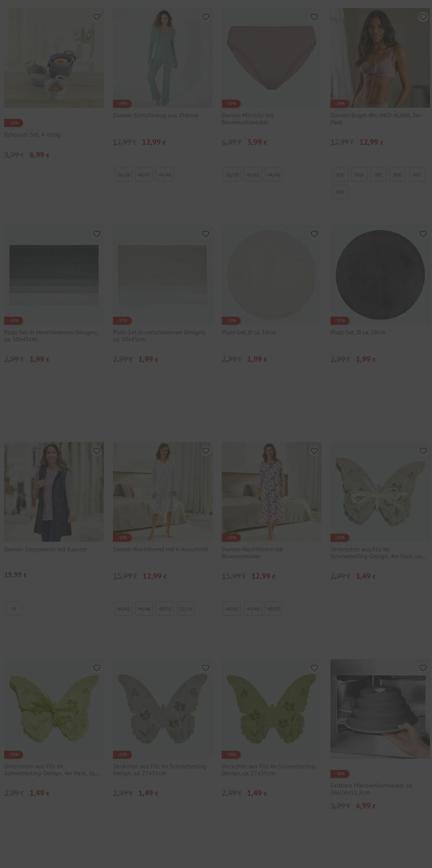Heart icon on black round Platz-Set

click(x=423, y=234)
